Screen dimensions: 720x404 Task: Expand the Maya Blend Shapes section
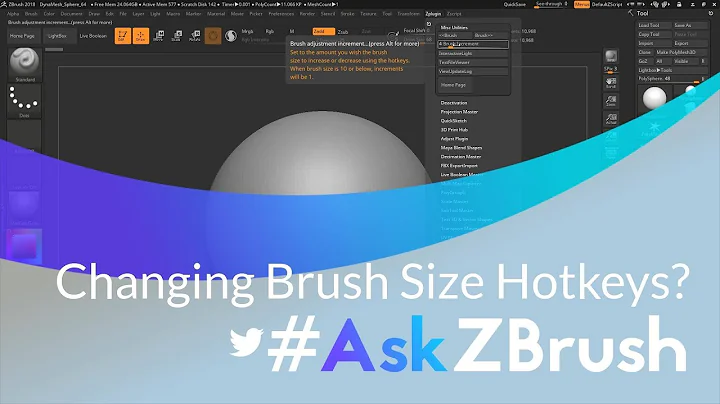tap(461, 148)
